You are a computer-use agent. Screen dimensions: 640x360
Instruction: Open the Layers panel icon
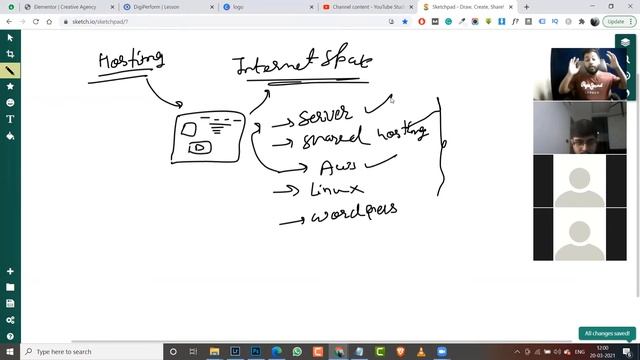tap(625, 42)
